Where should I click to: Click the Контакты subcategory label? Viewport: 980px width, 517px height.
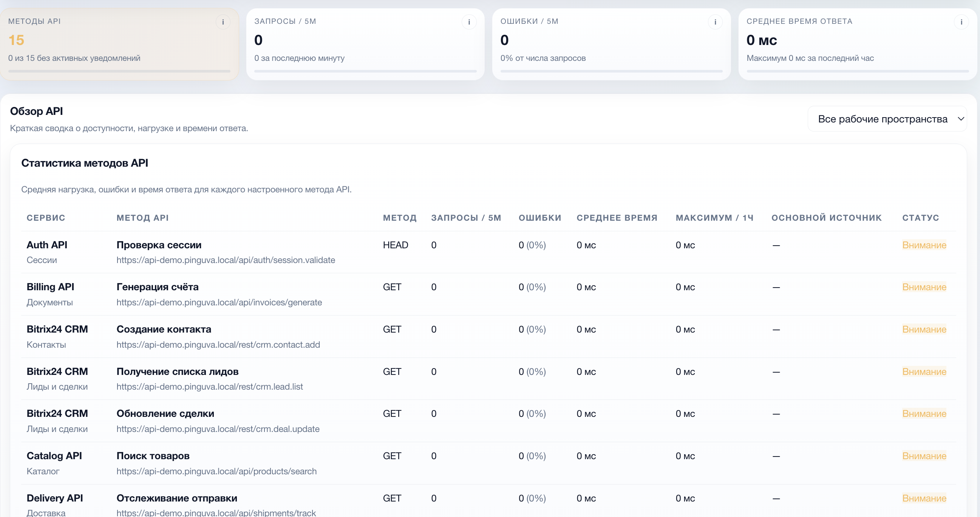click(x=46, y=344)
